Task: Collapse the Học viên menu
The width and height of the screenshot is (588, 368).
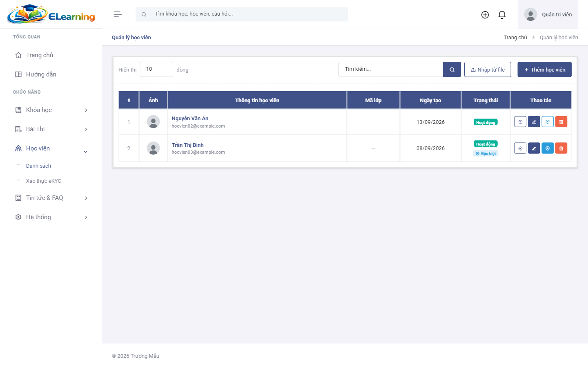Action: pos(51,148)
